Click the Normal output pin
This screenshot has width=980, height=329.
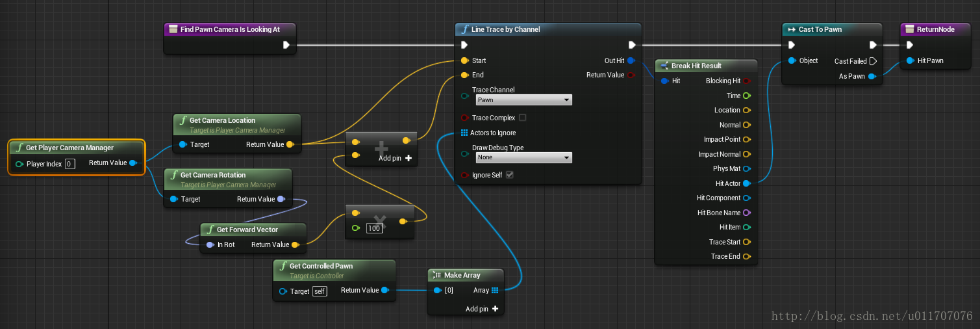[x=746, y=125]
